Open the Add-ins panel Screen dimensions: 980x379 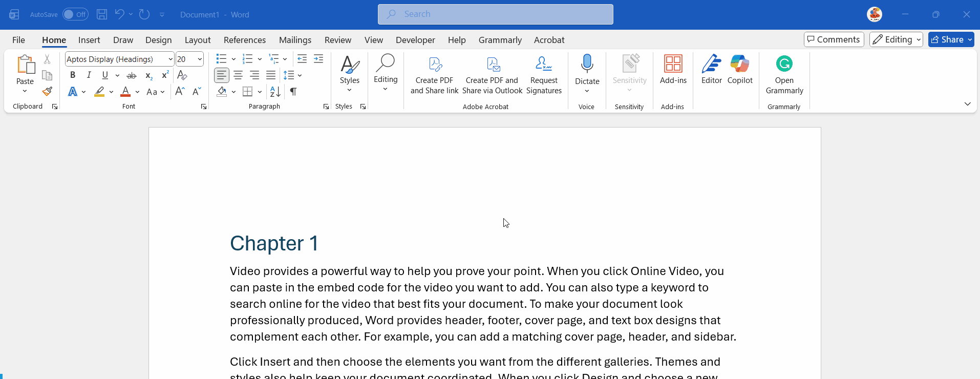673,69
